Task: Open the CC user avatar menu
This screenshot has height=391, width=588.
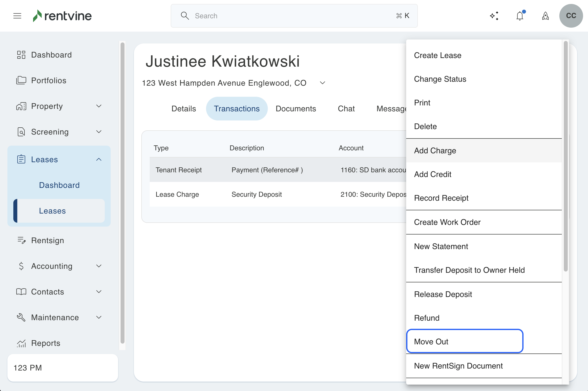Action: 571,16
